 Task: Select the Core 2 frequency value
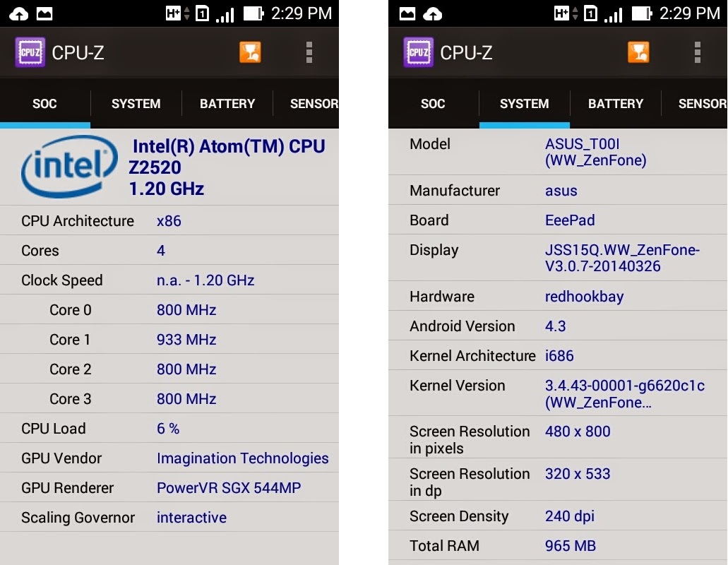186,369
